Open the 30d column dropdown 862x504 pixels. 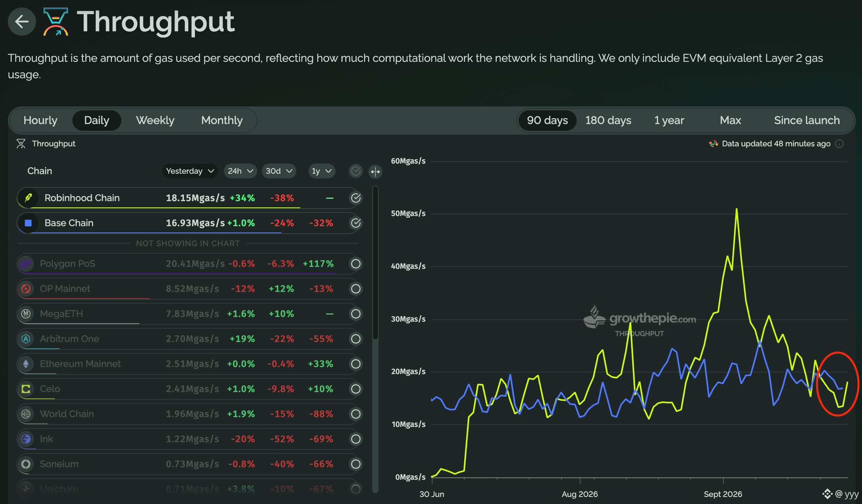coord(279,171)
